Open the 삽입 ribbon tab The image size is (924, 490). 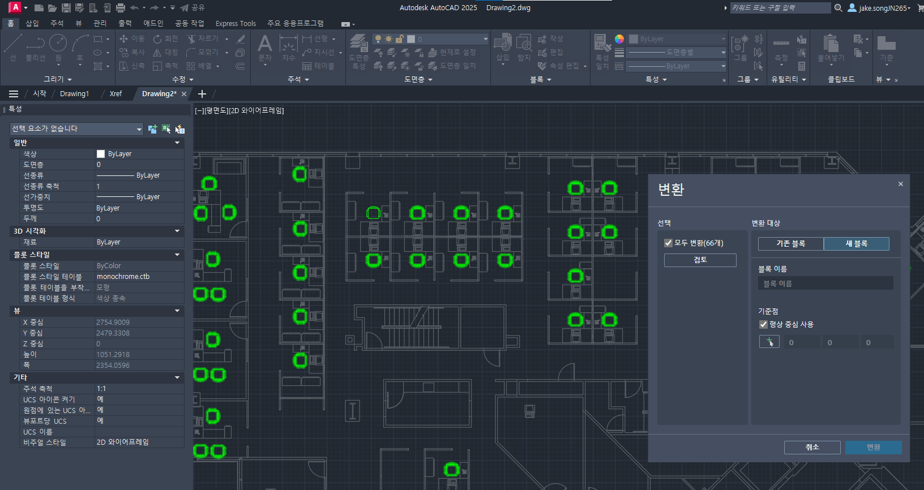[32, 24]
